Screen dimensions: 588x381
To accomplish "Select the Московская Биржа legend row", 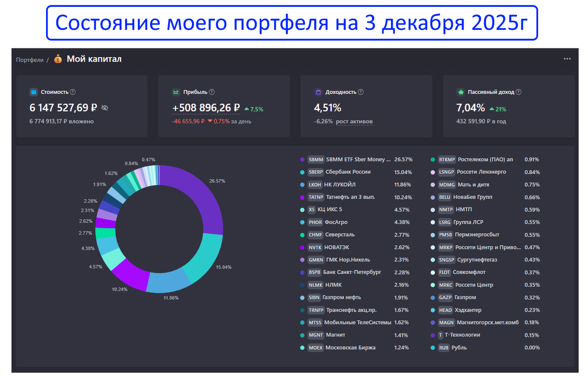I will coord(356,348).
